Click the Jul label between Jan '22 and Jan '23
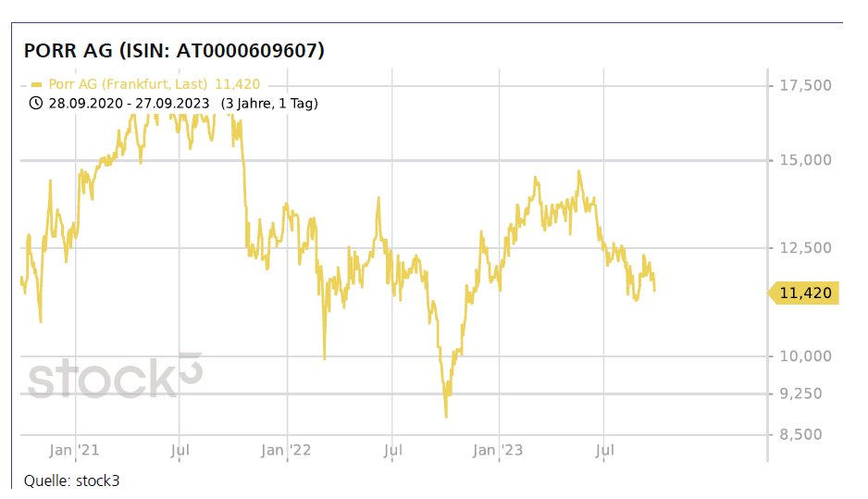Image resolution: width=868 pixels, height=499 pixels. point(392,450)
